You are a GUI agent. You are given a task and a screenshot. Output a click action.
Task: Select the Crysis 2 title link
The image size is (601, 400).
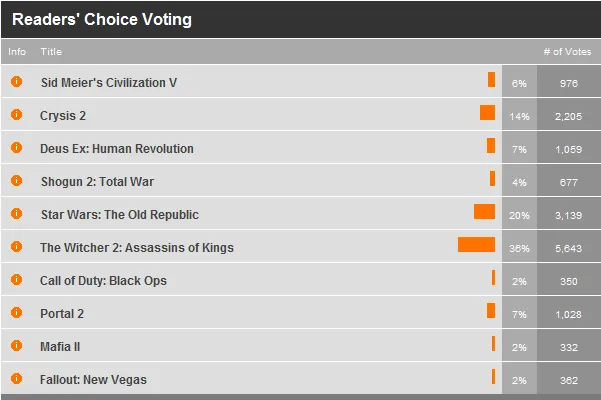pyautogui.click(x=63, y=115)
